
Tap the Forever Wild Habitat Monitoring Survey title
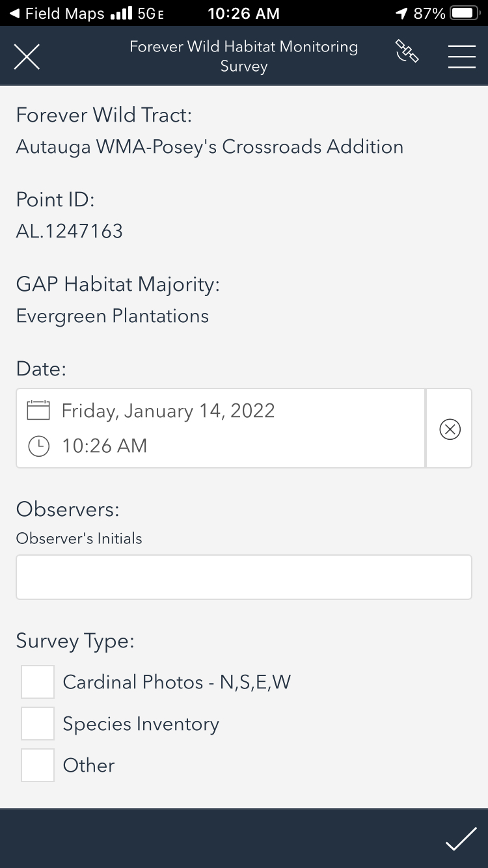click(x=243, y=57)
